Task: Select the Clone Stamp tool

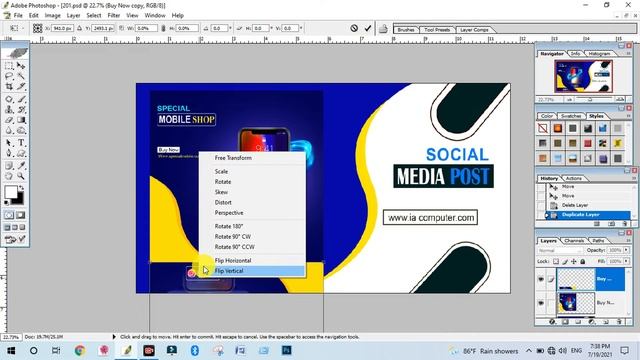Action: coord(9,109)
